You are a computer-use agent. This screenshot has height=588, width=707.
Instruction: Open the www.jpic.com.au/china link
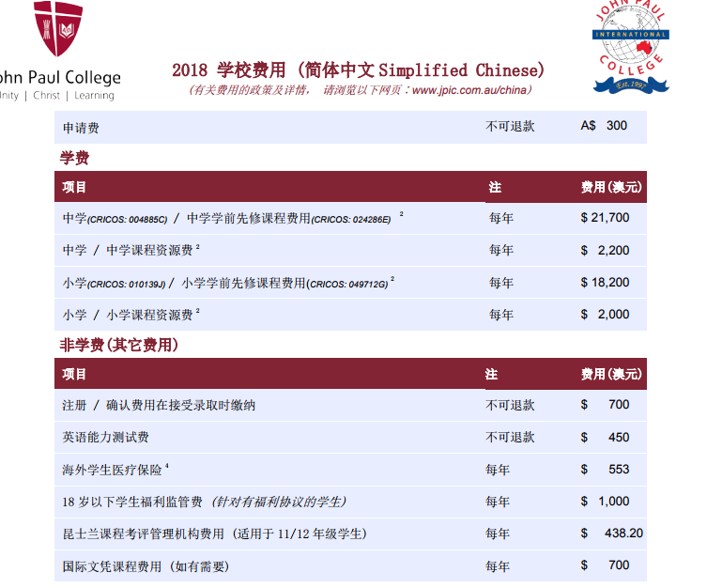(469, 90)
